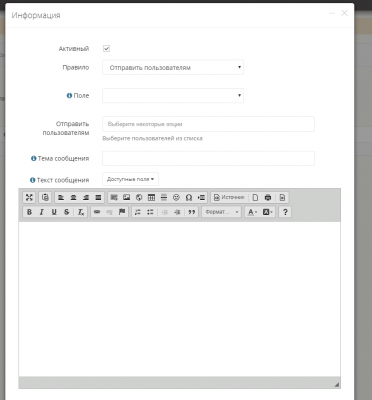Screen dimensions: 372x400
Task: Close the Информация dialog
Action: pos(344,13)
